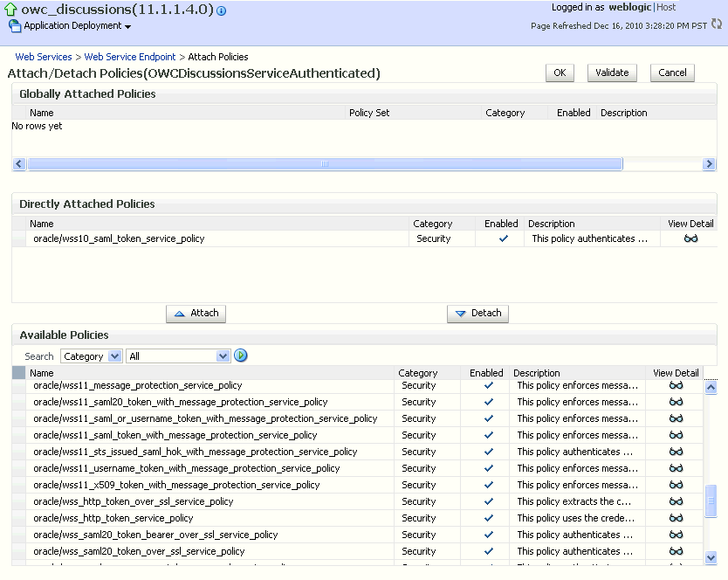Click the Validate button
The height and width of the screenshot is (580, 728).
pyautogui.click(x=612, y=72)
